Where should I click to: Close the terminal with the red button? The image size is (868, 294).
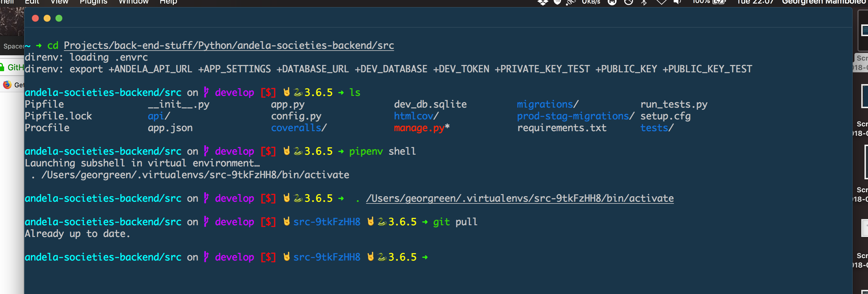pyautogui.click(x=35, y=18)
